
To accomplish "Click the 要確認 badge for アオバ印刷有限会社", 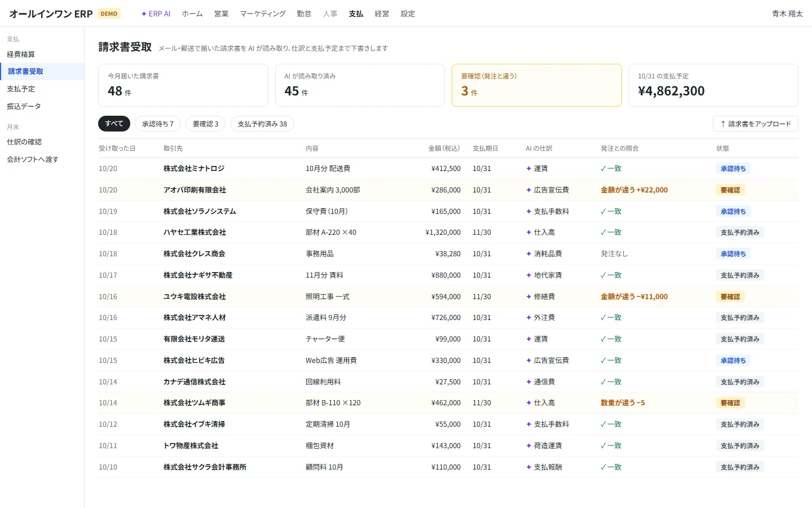I will [730, 190].
